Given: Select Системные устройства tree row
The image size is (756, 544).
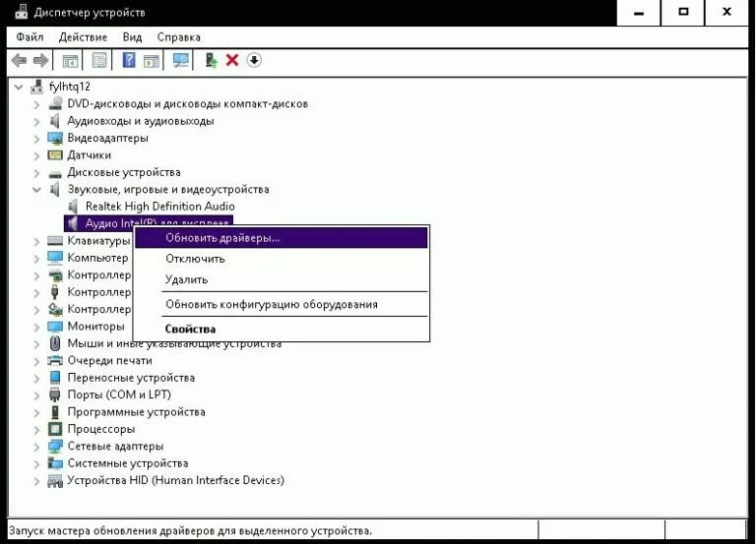Looking at the screenshot, I should (x=128, y=463).
